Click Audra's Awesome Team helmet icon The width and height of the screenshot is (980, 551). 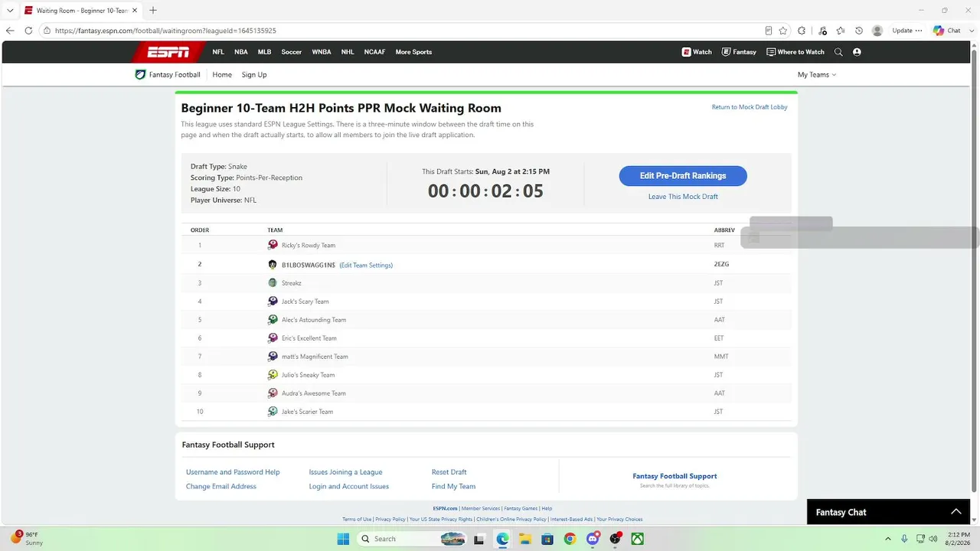point(273,393)
